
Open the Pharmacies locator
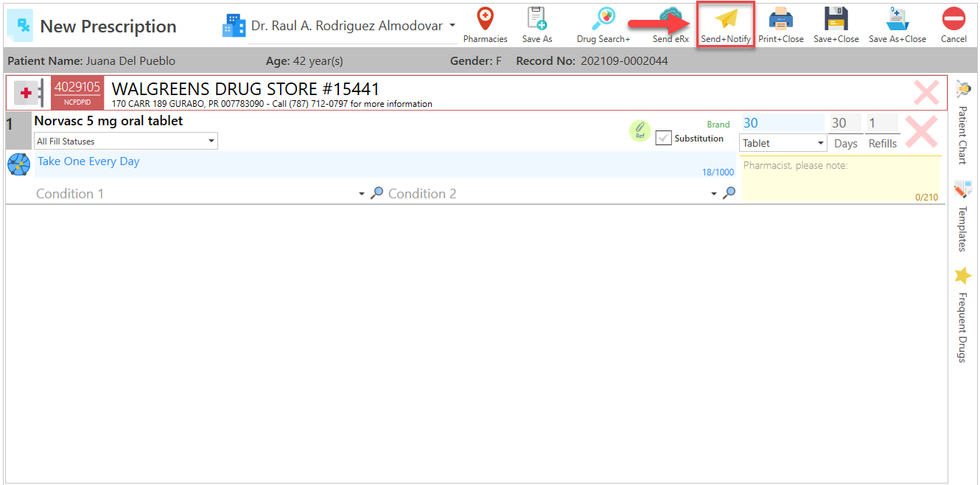(485, 25)
